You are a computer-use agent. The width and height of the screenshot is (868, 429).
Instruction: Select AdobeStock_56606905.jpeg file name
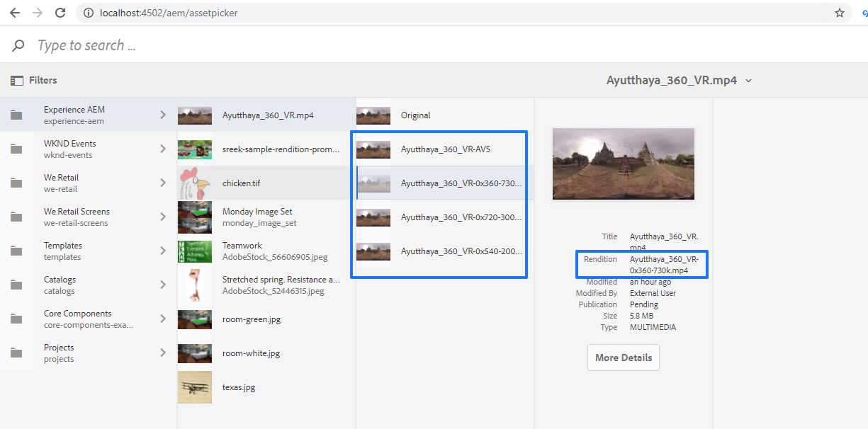pyautogui.click(x=275, y=257)
